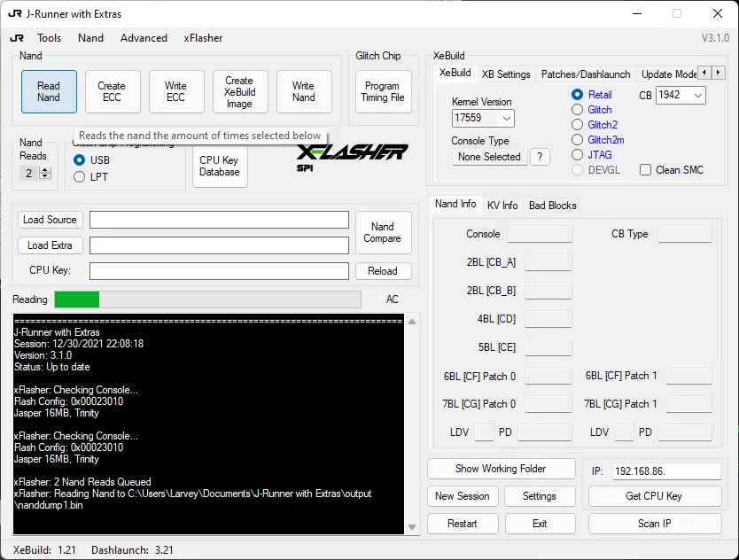
Task: Click the Exit button
Action: point(540,524)
